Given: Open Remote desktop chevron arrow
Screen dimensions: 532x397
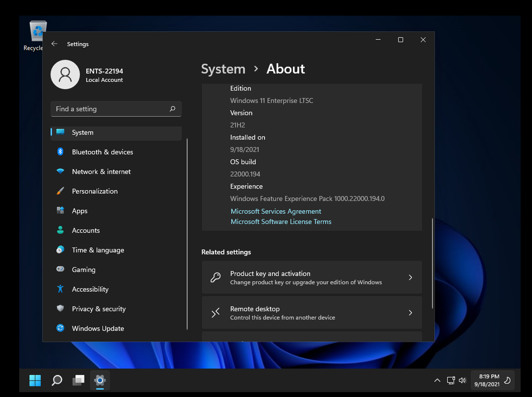Looking at the screenshot, I should click(410, 313).
